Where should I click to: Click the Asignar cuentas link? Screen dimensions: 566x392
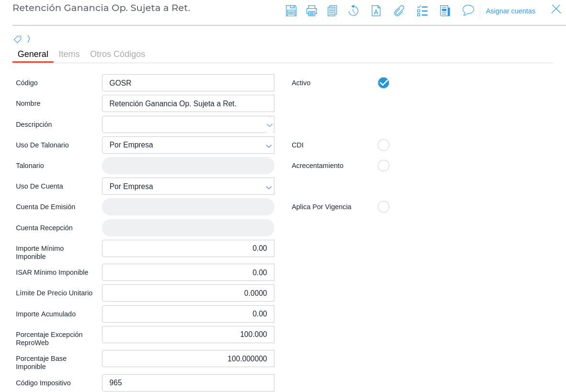coord(510,11)
